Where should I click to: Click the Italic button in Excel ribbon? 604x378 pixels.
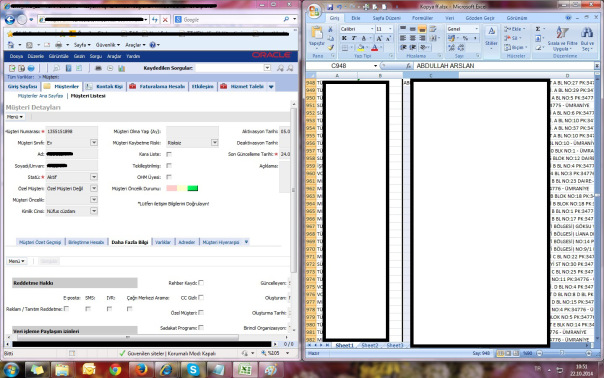353,38
